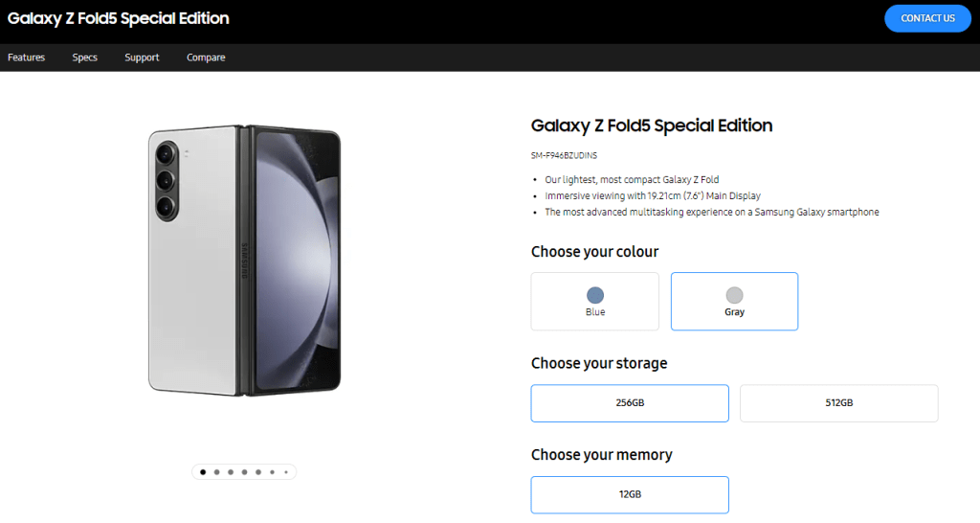Open the Support tab
Screen dimensions: 980x523
tap(142, 57)
